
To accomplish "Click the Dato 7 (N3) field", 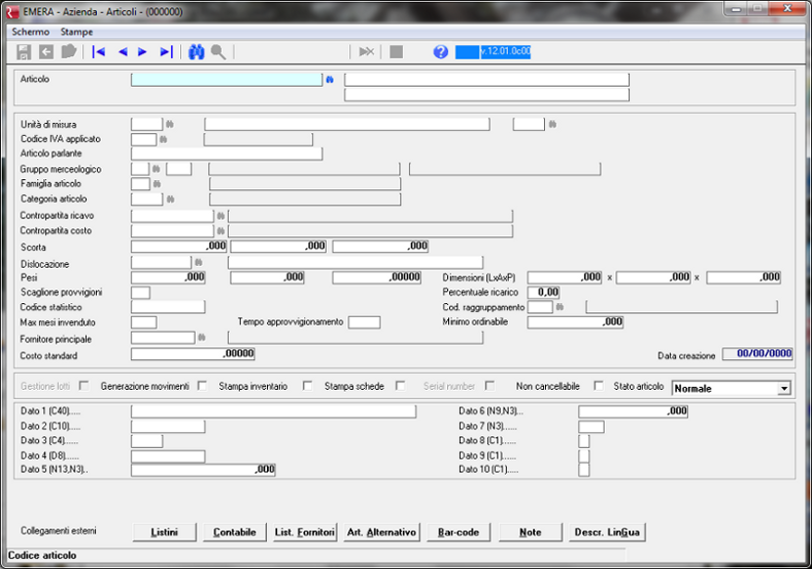I will coord(591,427).
